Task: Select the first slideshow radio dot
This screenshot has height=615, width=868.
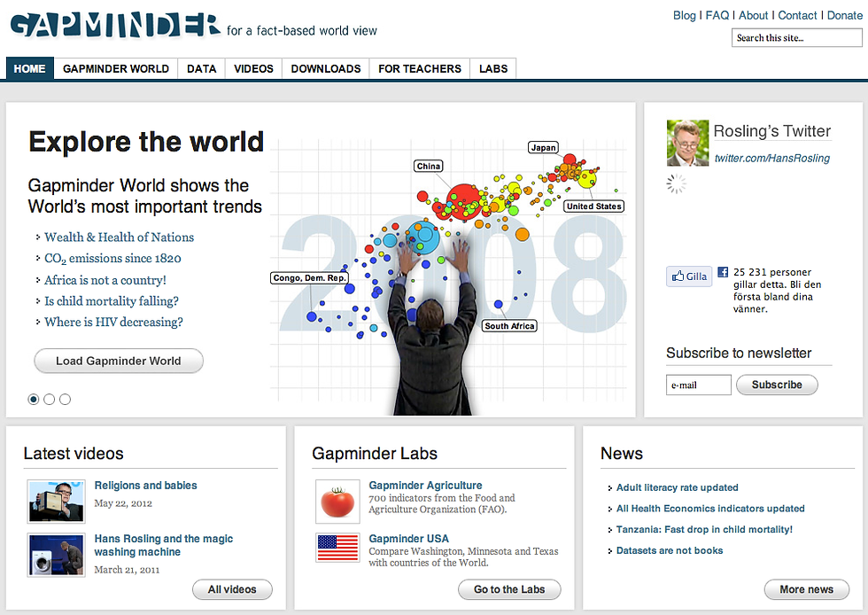Action: coord(34,399)
